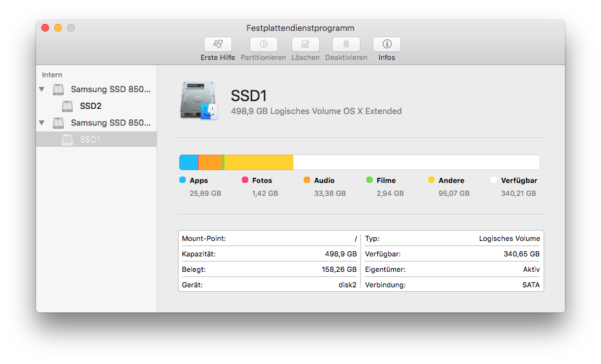Screen dimensions: 601x364
Task: Click the SSD1 drive icon in sidebar
Action: click(68, 140)
